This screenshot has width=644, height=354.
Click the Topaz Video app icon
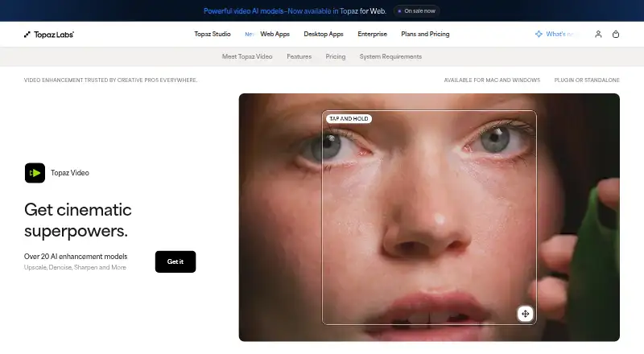pyautogui.click(x=35, y=173)
